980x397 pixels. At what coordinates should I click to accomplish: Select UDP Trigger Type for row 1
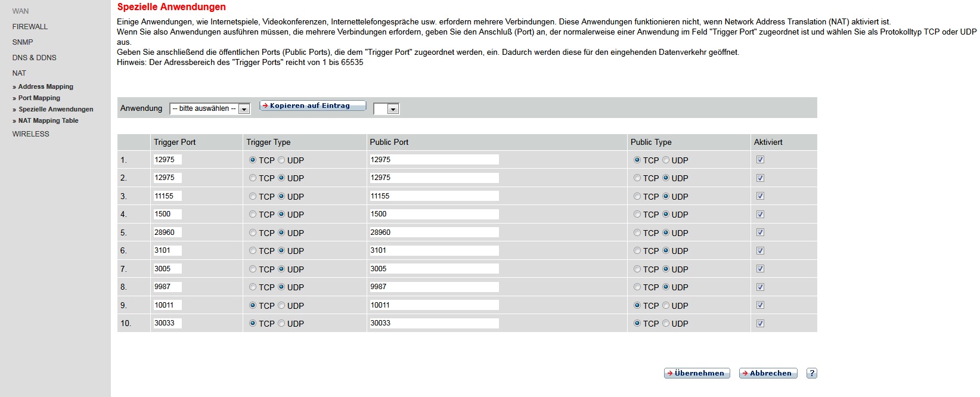pos(281,160)
